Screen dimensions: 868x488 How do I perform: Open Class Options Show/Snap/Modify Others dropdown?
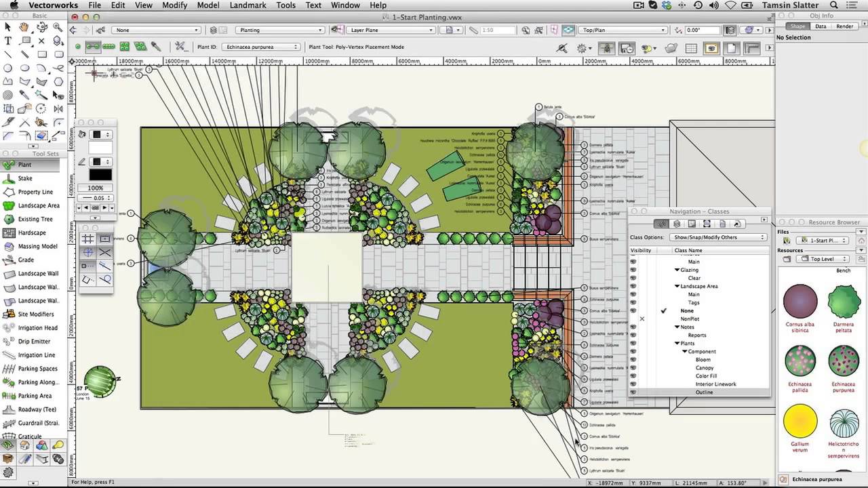(x=719, y=237)
